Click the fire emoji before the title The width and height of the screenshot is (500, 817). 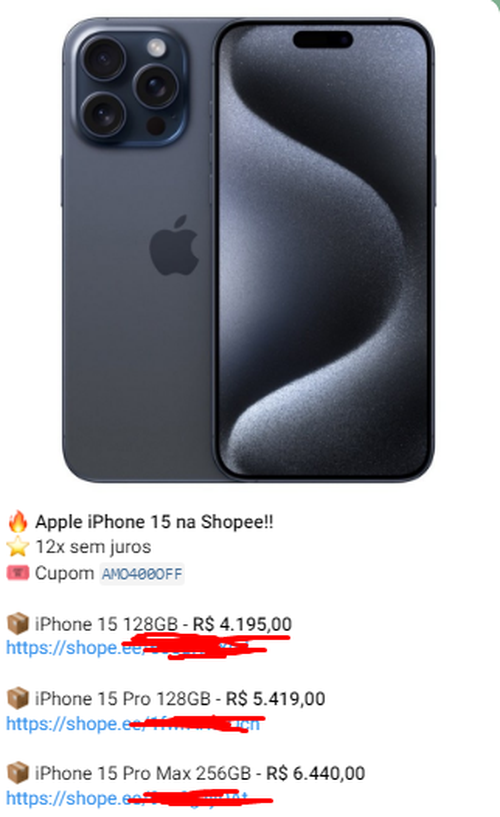point(17,522)
